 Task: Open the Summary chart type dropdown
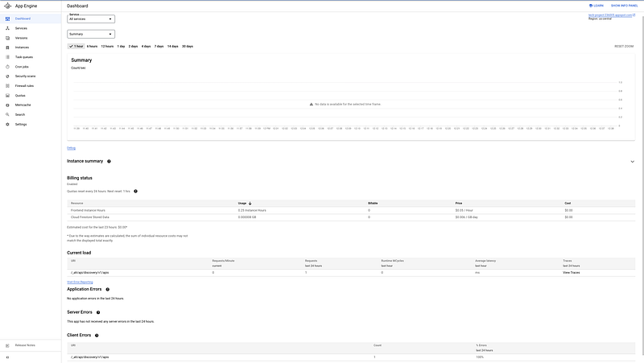91,34
